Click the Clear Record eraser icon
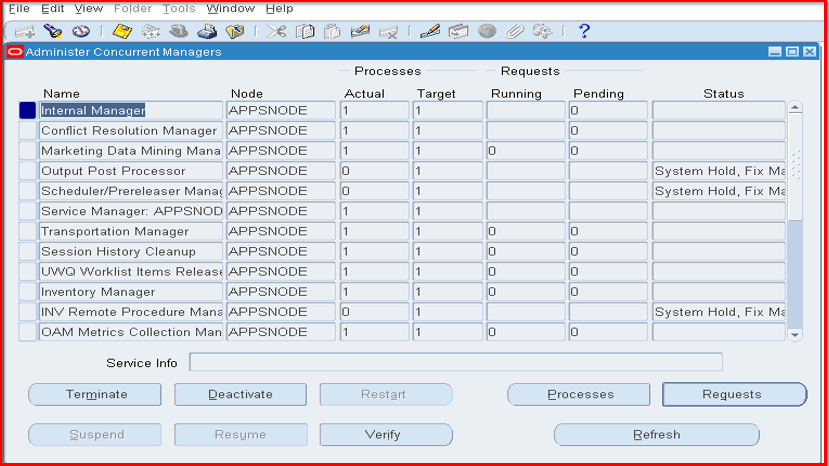Image resolution: width=829 pixels, height=466 pixels. tap(360, 32)
